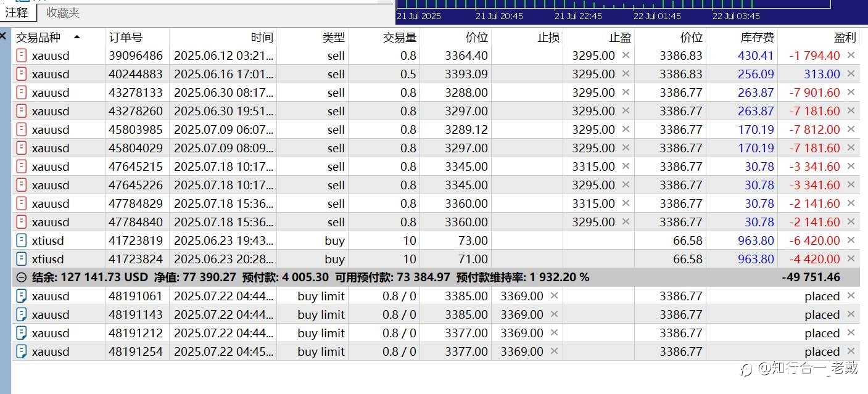The width and height of the screenshot is (868, 394).
Task: Close xtiusd position 41723824 via X
Action: pos(851,259)
